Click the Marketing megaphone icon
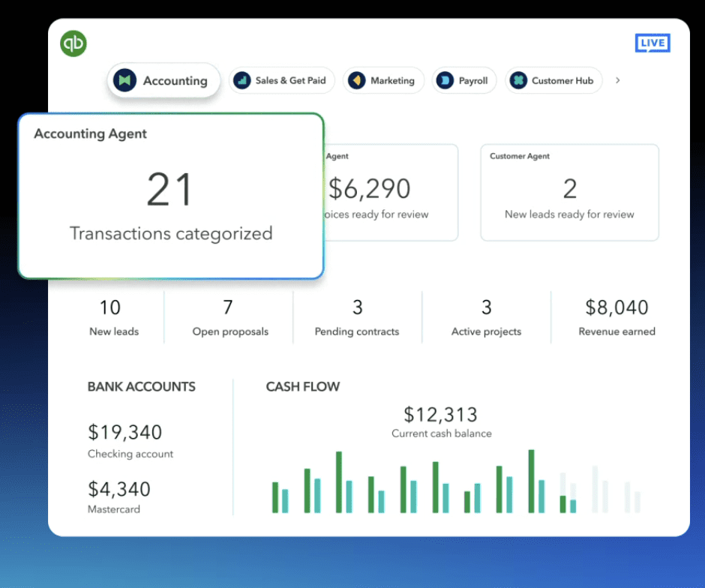Viewport: 705px width, 588px height. [x=357, y=80]
